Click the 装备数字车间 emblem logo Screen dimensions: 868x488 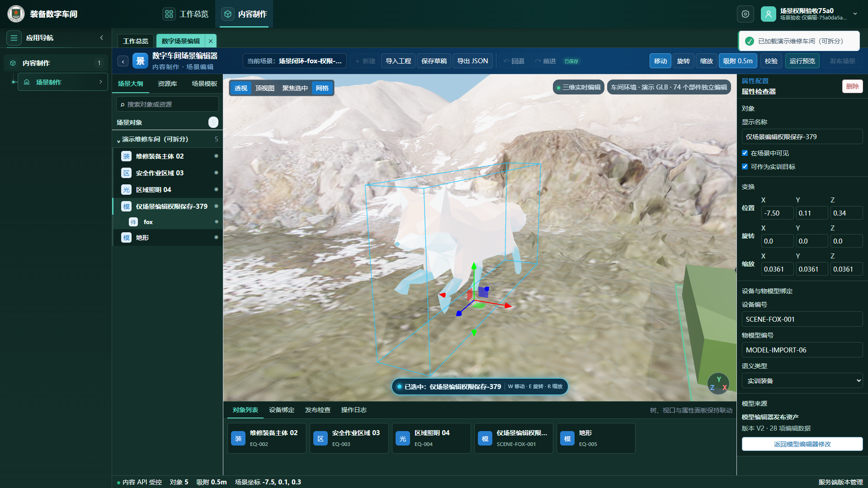pos(16,14)
